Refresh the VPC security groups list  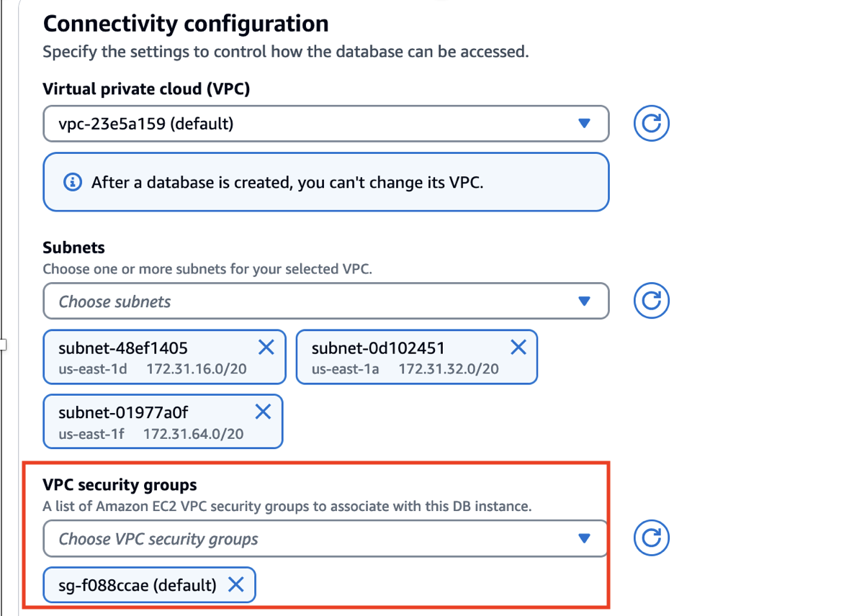tap(651, 538)
